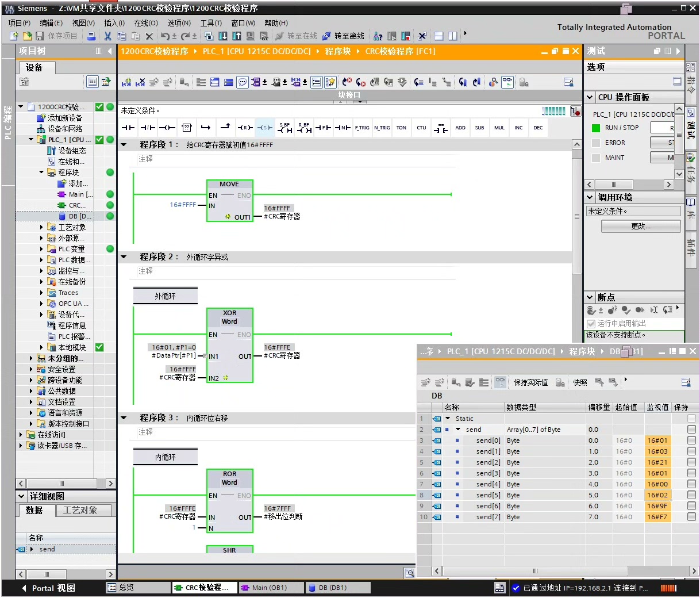Click the Stop CPU icon in toolbar
Viewport: 700px width, 598px height.
click(406, 36)
